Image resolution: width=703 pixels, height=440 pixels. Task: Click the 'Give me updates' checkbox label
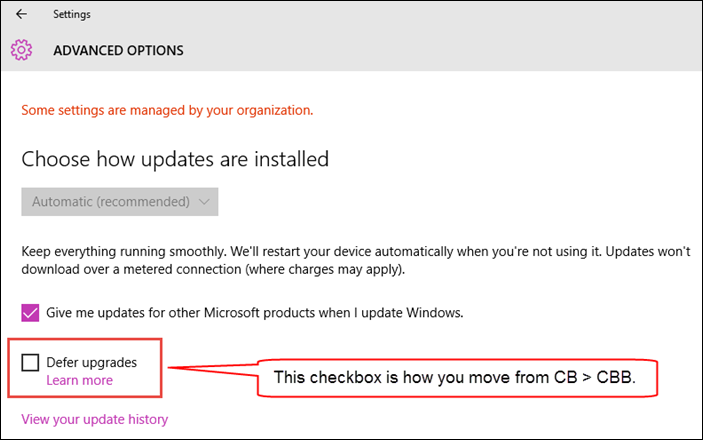point(255,312)
